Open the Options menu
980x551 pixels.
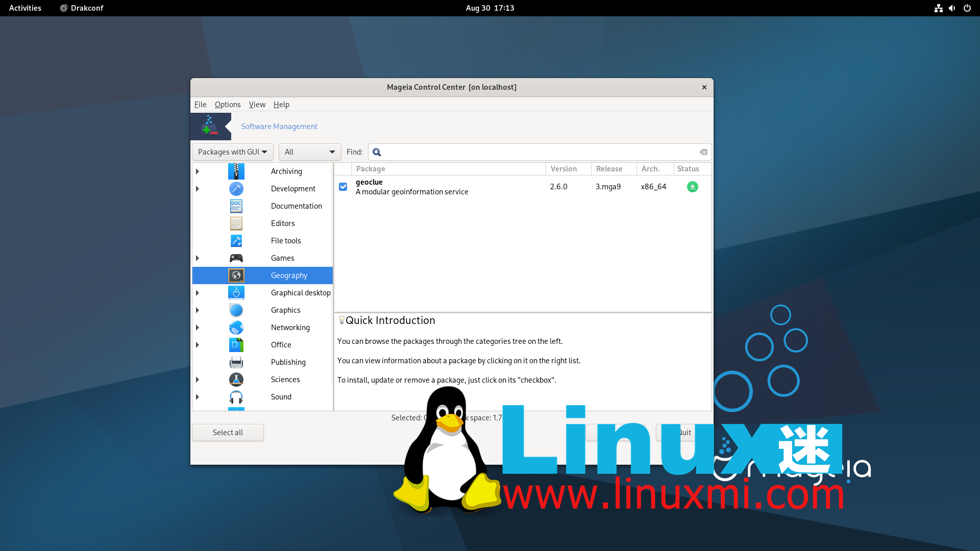[228, 105]
